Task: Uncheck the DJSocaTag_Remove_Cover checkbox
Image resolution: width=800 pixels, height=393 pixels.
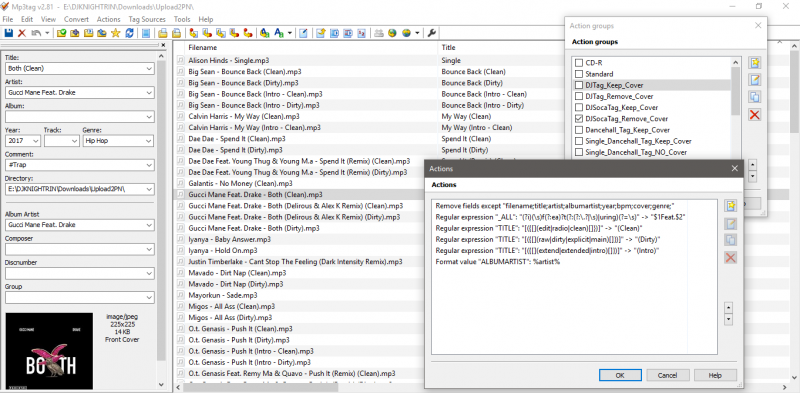Action: (579, 119)
